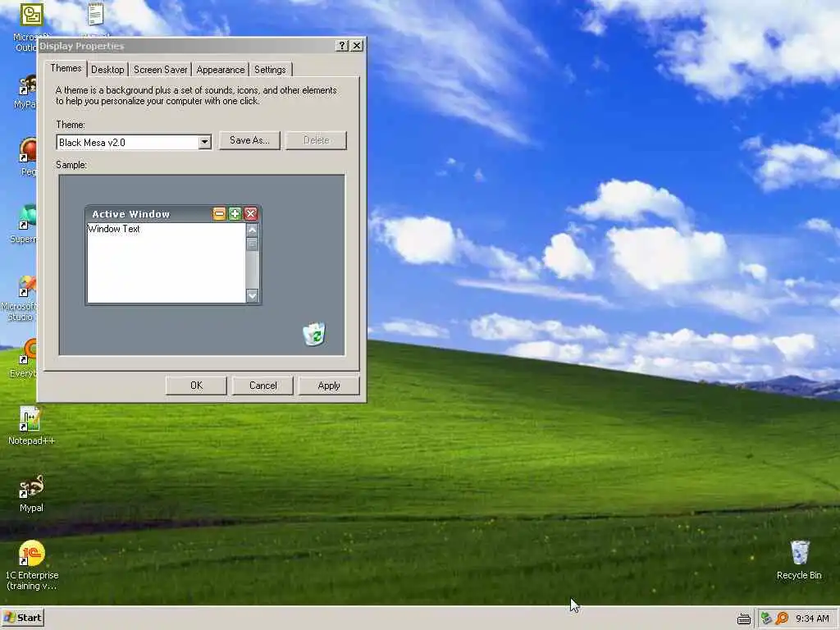Expand the Theme dropdown arrow

204,143
